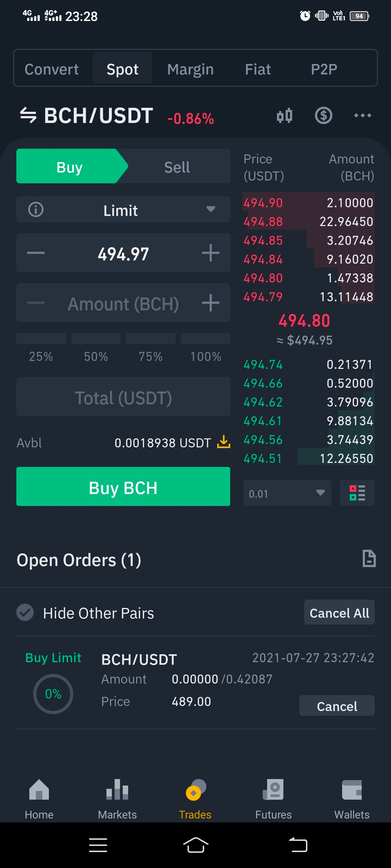Click the green Buy BCH button
Image resolution: width=391 pixels, height=868 pixels.
click(x=123, y=487)
